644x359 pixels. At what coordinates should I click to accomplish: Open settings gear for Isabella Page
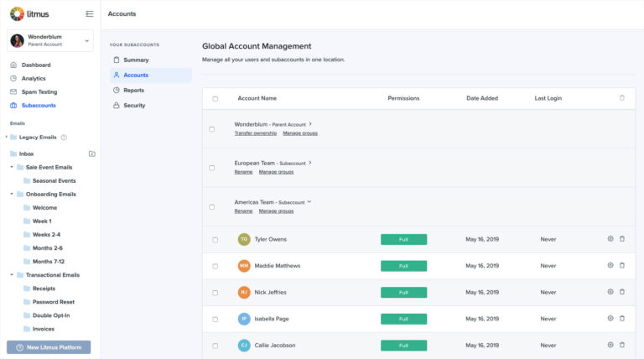click(610, 319)
